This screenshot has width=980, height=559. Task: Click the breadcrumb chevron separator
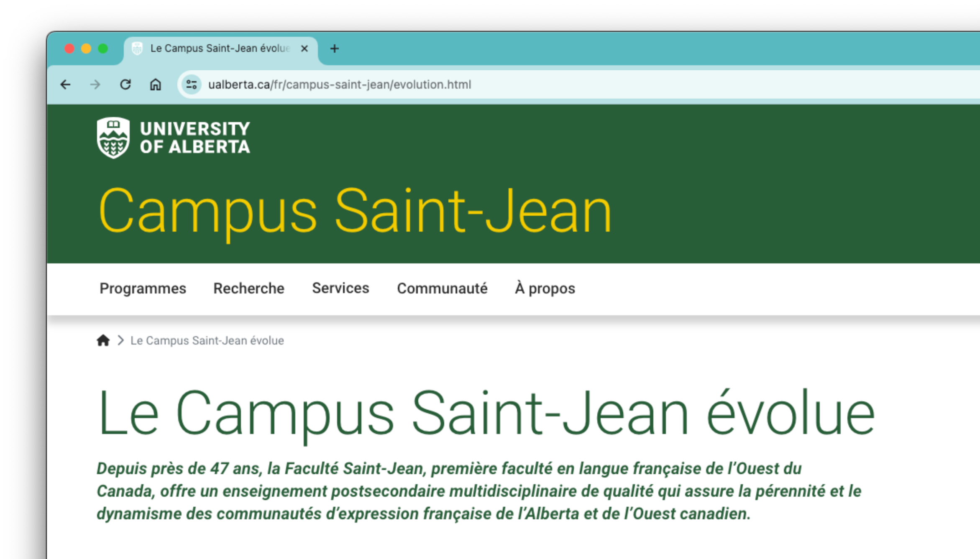pos(120,340)
